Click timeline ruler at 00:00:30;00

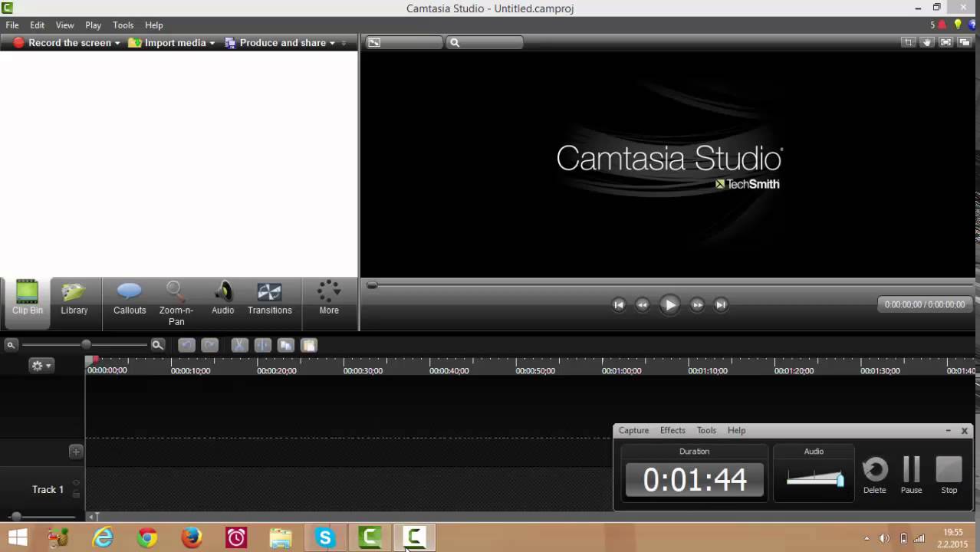coord(363,370)
